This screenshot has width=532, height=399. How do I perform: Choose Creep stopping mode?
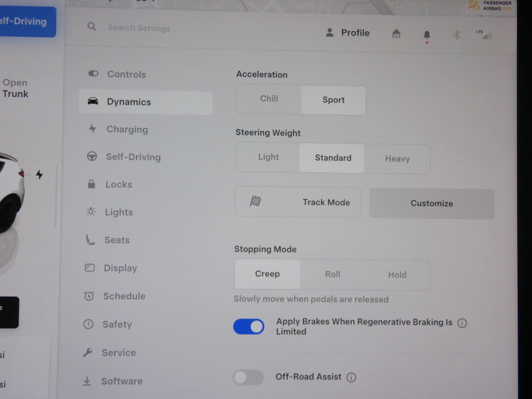[267, 274]
